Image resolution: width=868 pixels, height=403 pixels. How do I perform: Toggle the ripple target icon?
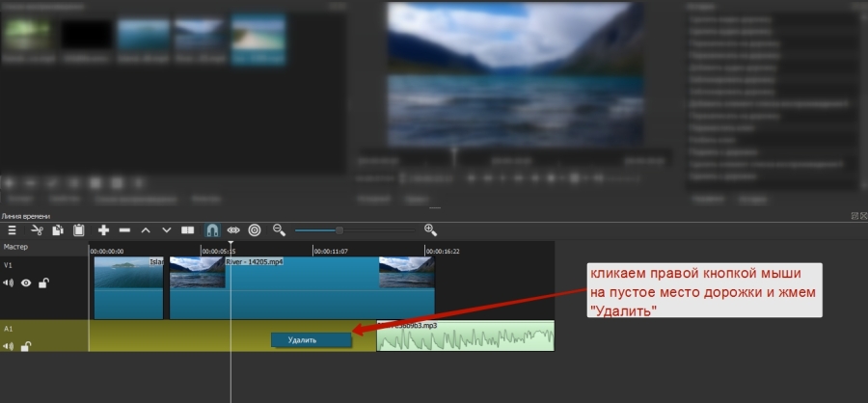coord(255,230)
